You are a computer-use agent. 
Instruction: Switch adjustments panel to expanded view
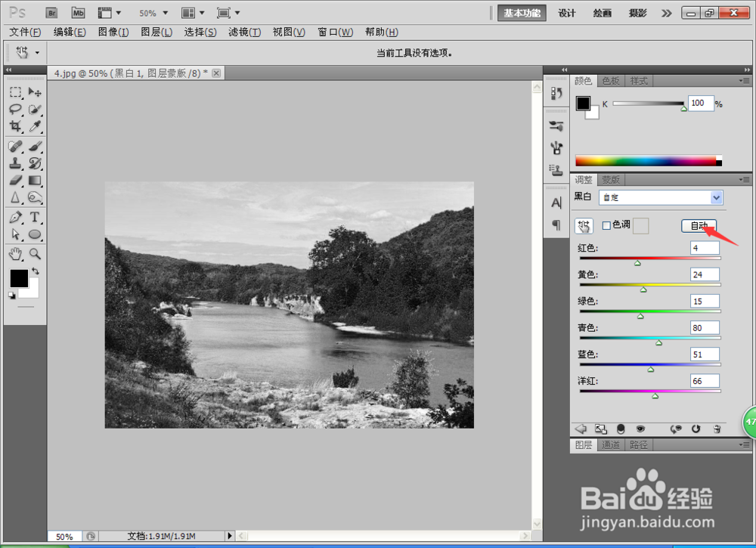[x=601, y=429]
